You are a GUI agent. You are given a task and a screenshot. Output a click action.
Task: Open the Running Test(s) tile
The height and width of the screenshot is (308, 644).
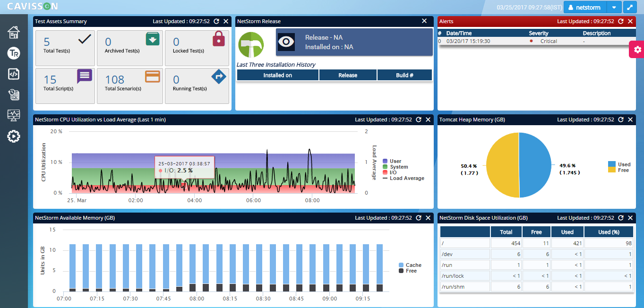pyautogui.click(x=197, y=86)
